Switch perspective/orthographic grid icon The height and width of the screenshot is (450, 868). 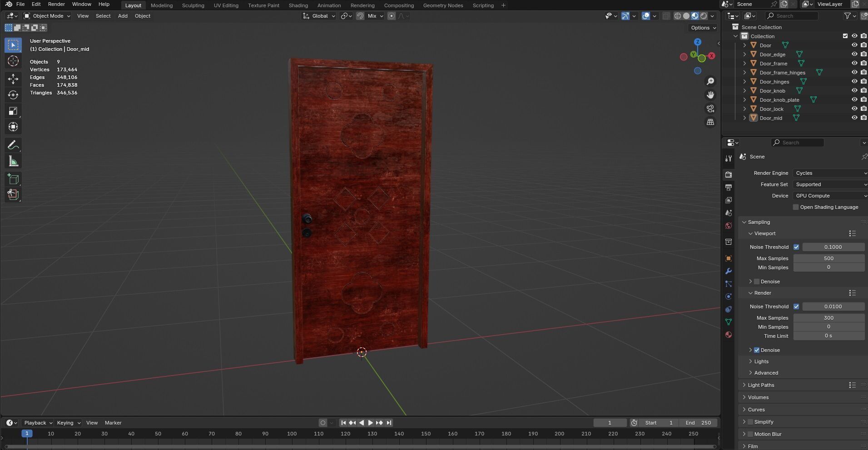tap(710, 122)
